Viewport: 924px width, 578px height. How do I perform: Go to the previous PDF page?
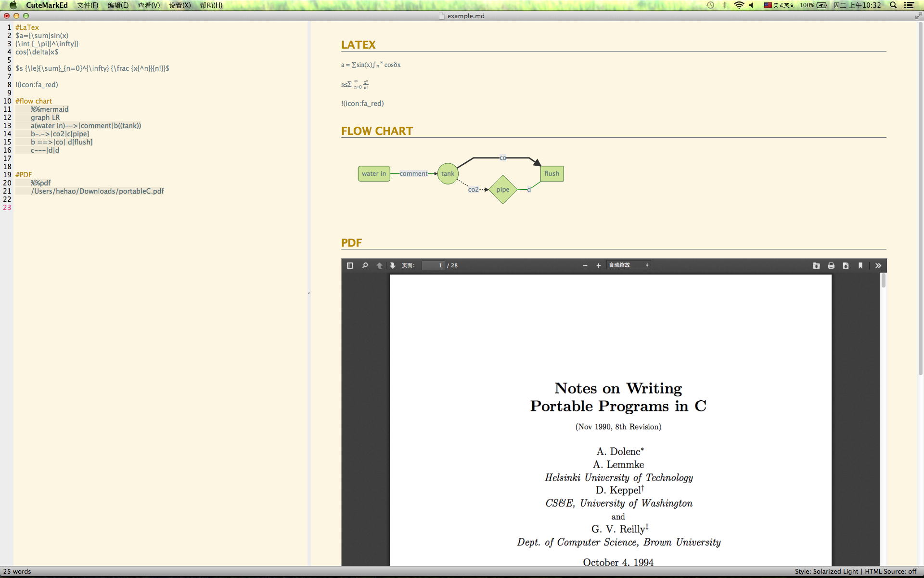(379, 265)
